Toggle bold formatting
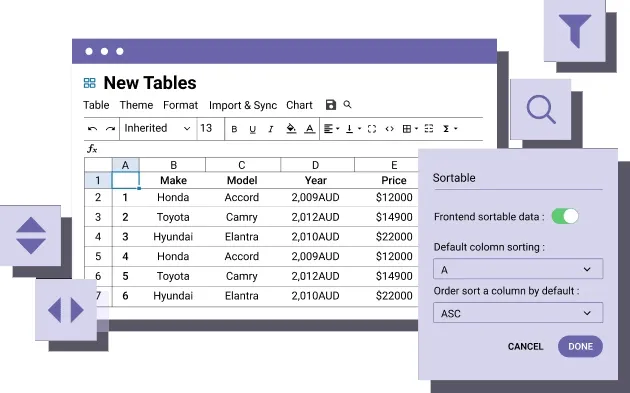The height and width of the screenshot is (393, 630). 234,129
